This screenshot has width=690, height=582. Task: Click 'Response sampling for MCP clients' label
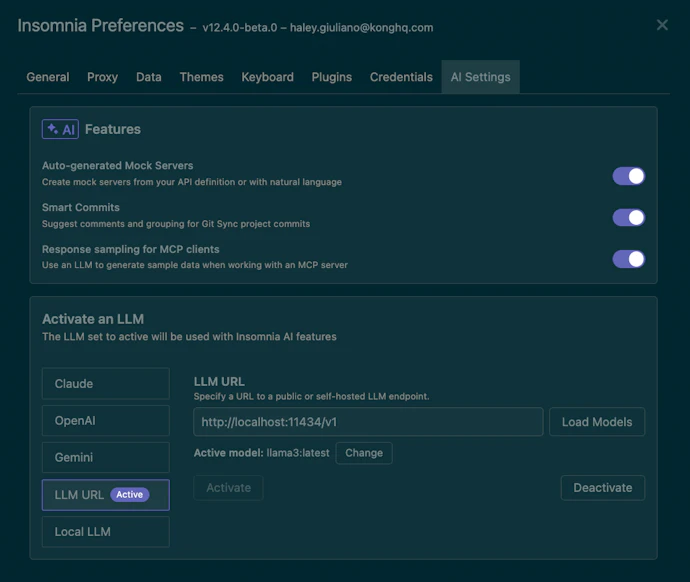[x=130, y=249]
